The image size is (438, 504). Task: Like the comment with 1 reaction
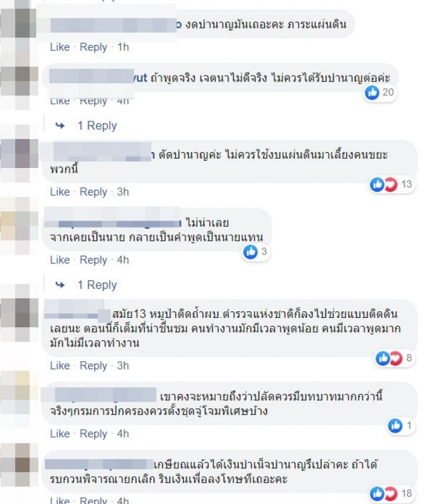coord(60,433)
